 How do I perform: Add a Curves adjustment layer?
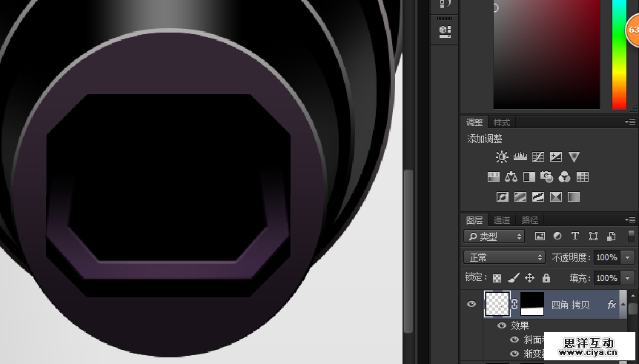(538, 157)
